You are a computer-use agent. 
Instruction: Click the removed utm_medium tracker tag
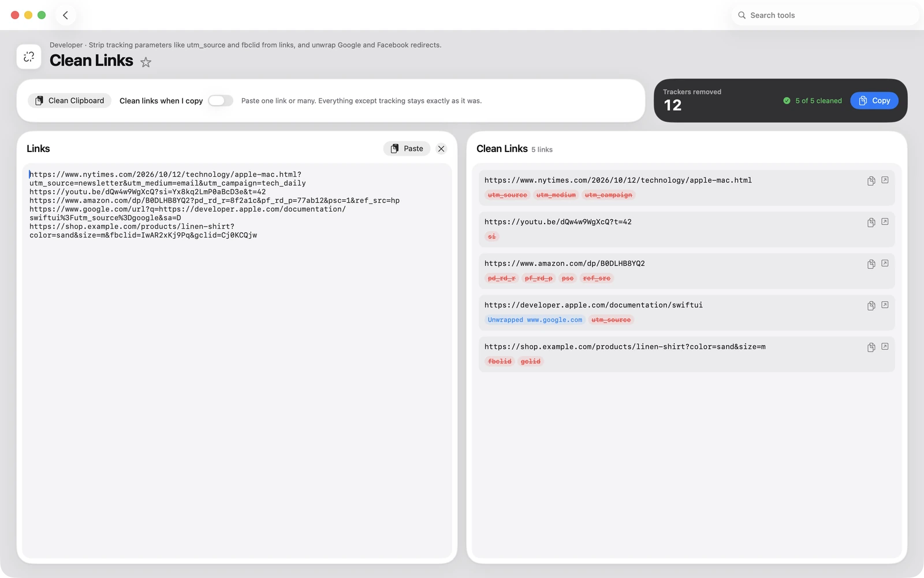tap(556, 195)
